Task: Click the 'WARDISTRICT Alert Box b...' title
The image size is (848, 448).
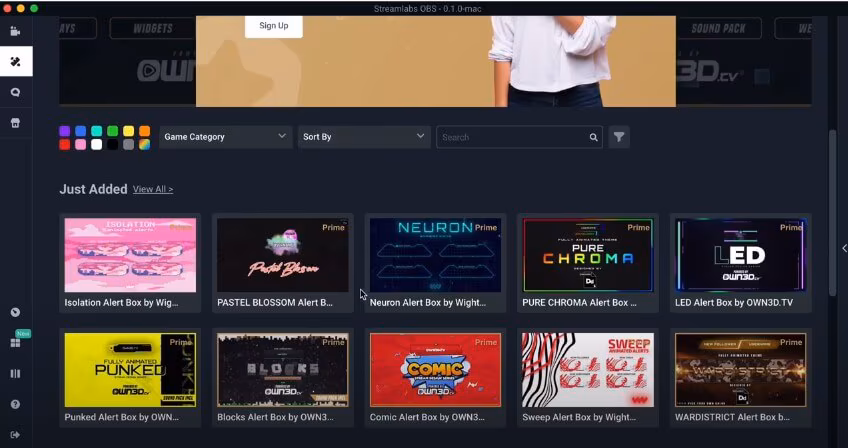Action: [732, 418]
